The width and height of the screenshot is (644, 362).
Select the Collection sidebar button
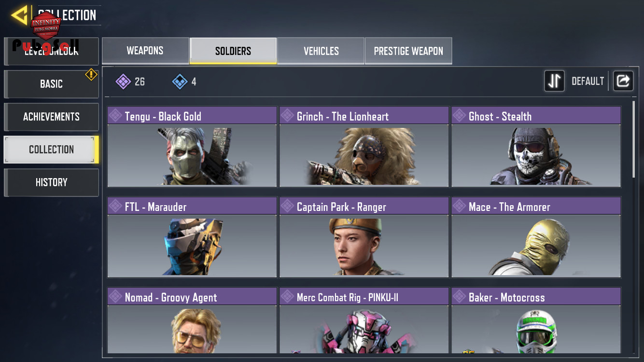(51, 150)
